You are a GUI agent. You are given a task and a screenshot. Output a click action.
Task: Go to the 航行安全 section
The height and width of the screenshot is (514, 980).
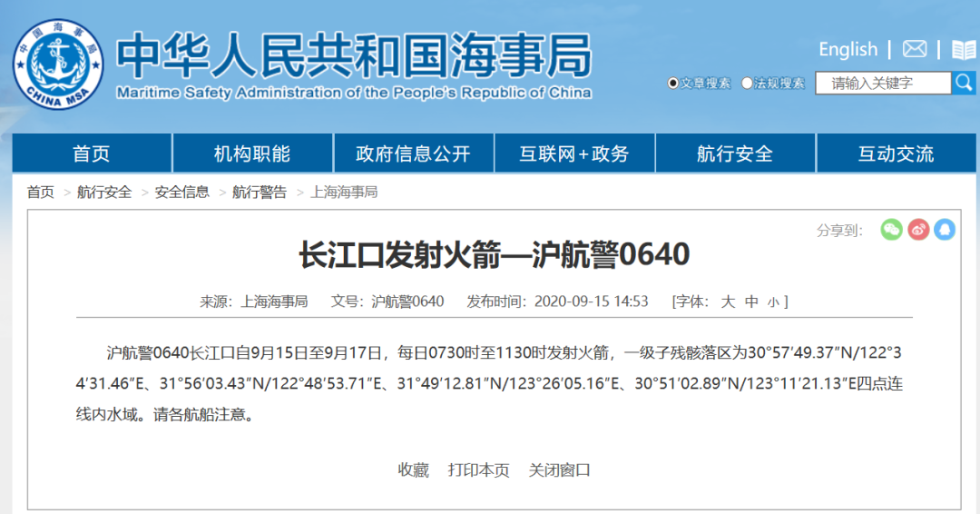coord(735,153)
